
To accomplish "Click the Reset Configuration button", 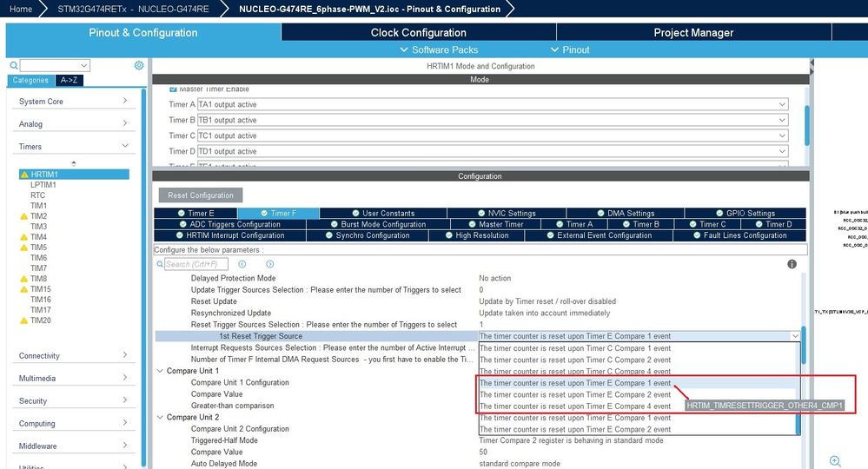I will click(x=201, y=195).
